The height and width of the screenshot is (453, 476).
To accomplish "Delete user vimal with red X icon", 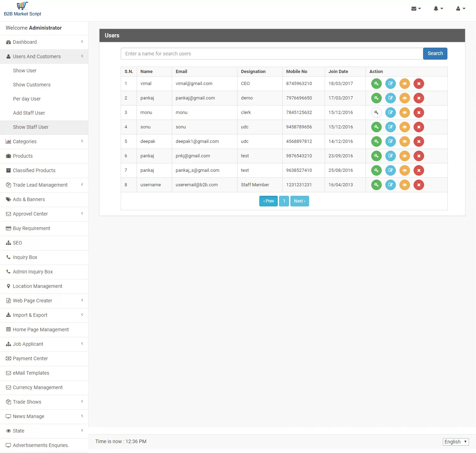I will pos(419,84).
